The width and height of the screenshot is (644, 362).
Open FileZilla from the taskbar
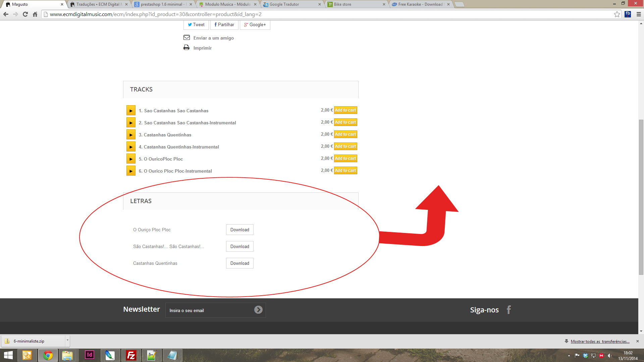coord(131,355)
